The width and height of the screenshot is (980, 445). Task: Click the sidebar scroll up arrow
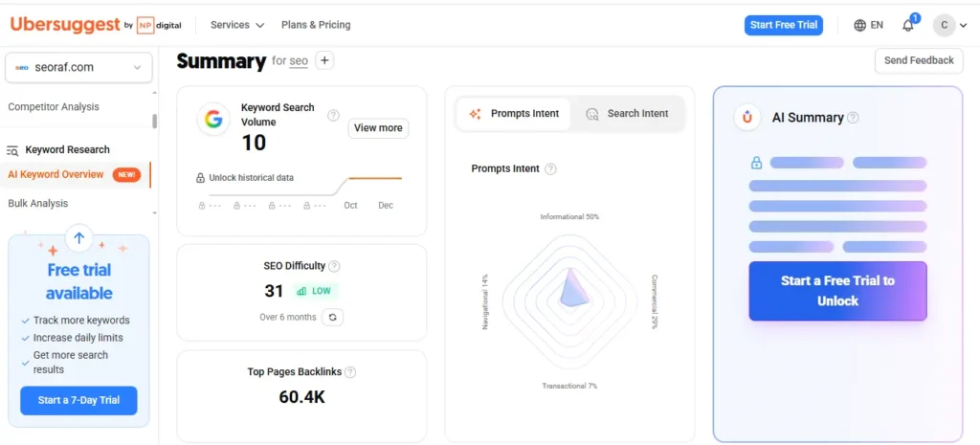pos(154,93)
